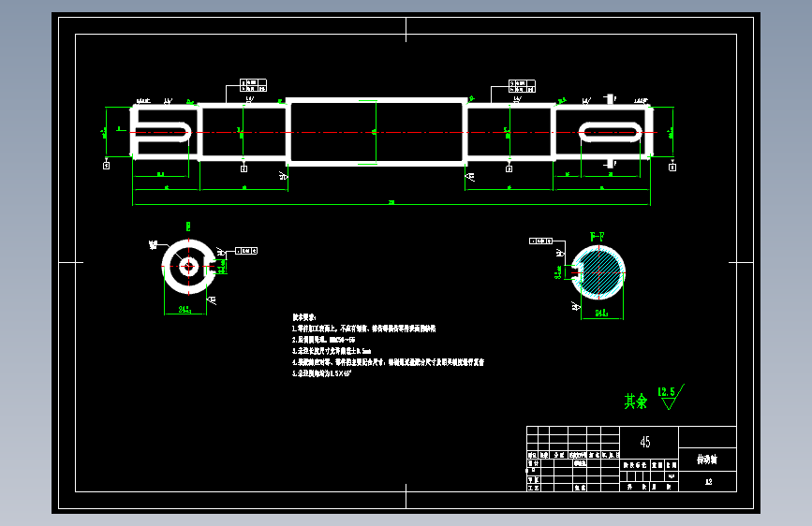Viewport: 812px width, 526px height.
Task: Click the part name cell in title block
Action: tap(707, 460)
